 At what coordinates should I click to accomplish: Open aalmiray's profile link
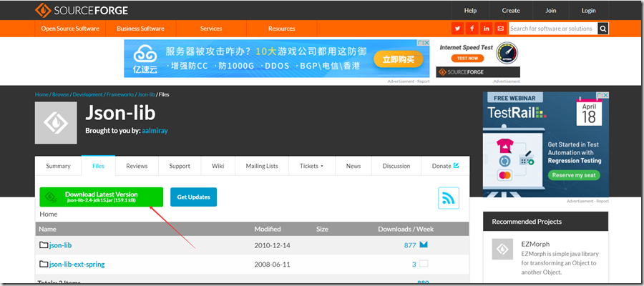pos(155,130)
